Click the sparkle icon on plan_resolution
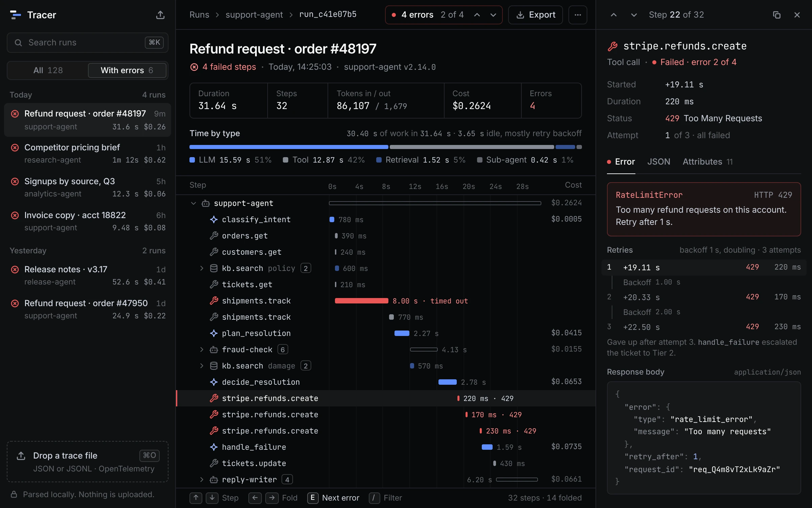This screenshot has width=812, height=508. pos(214,333)
